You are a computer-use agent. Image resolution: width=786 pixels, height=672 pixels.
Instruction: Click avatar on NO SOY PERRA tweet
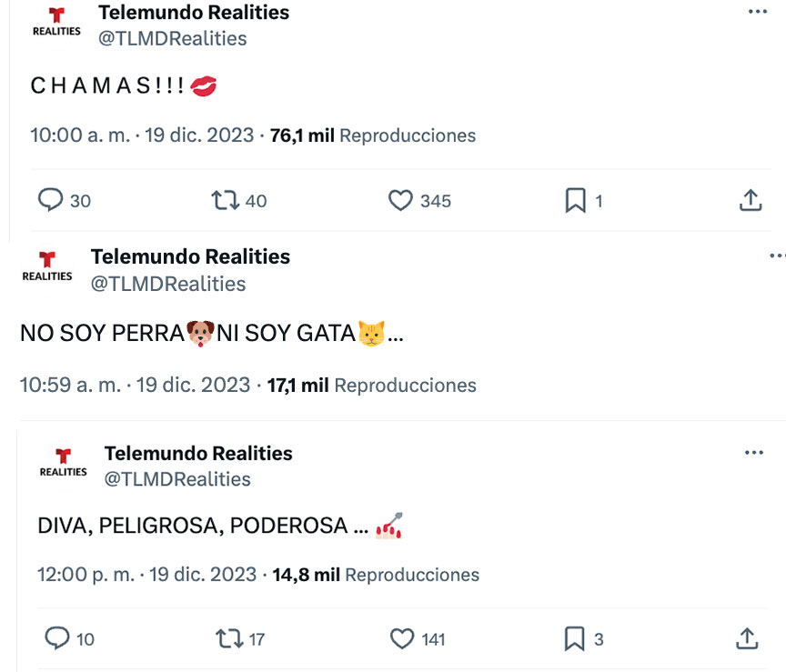pos(47,268)
